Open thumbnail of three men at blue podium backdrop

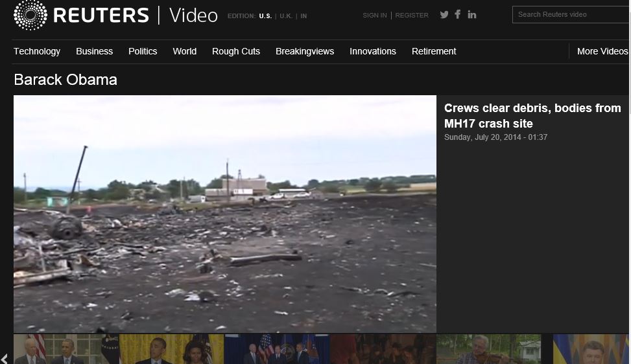click(x=277, y=349)
